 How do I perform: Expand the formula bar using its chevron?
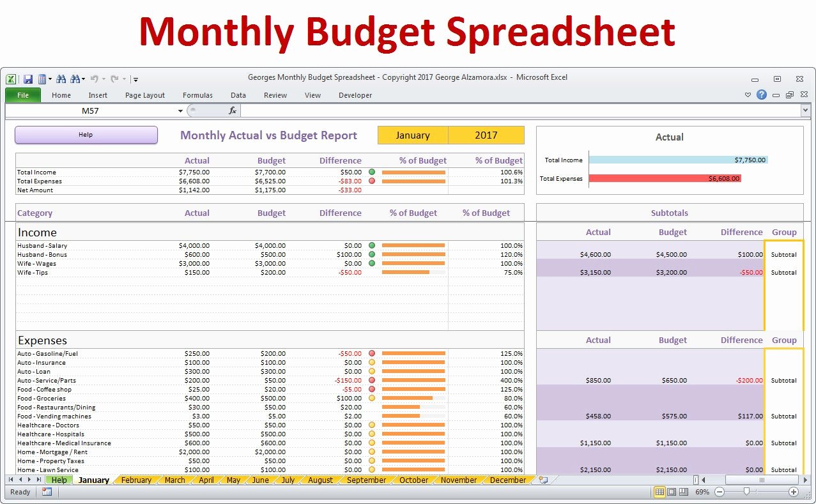pos(805,111)
